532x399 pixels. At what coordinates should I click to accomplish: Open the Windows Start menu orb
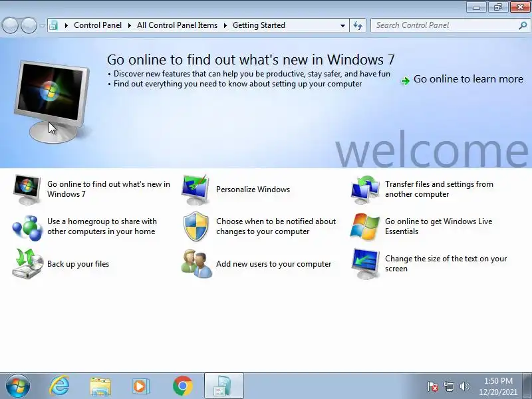click(18, 386)
